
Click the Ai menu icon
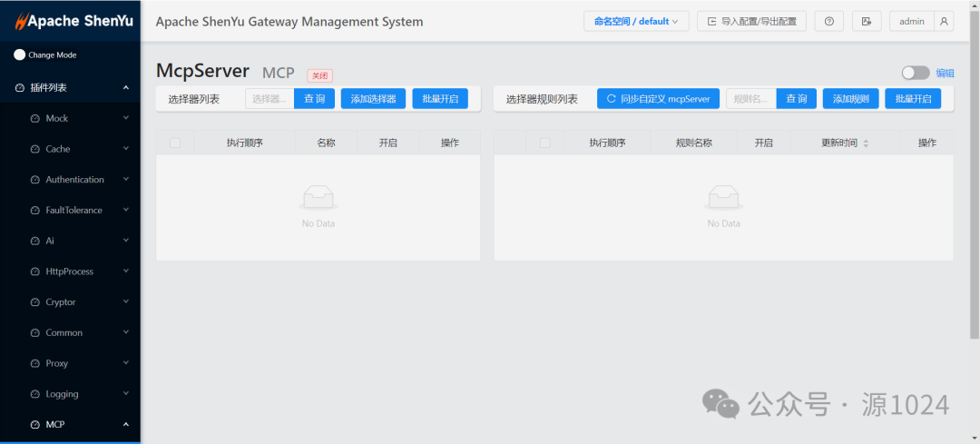click(x=35, y=241)
